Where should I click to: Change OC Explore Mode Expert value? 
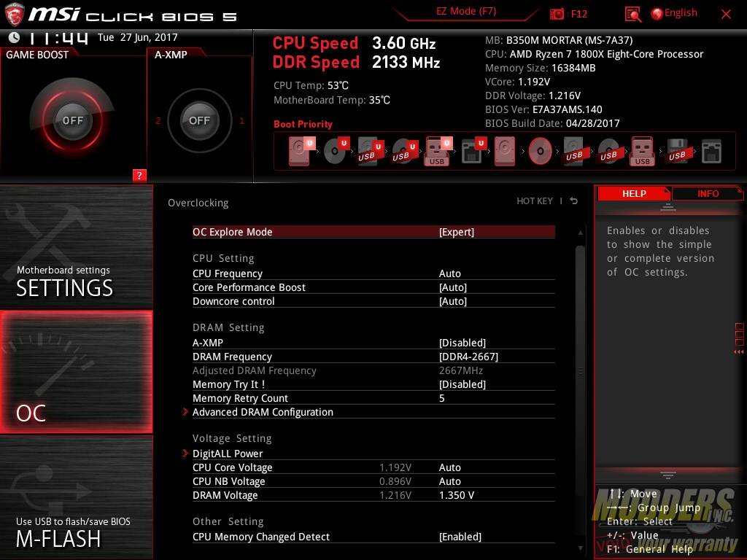pos(457,232)
